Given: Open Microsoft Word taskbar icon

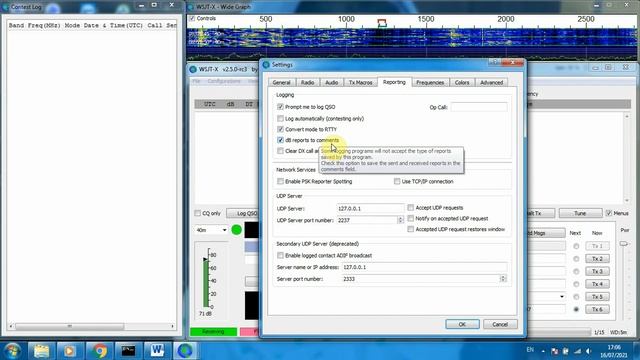Looking at the screenshot, I should [x=157, y=351].
